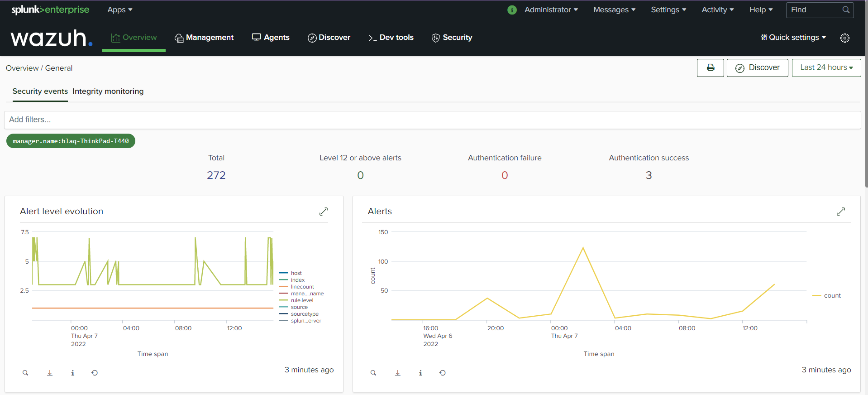Viewport: 868px width, 395px height.
Task: Export the Alert level evolution panel results
Action: 50,373
